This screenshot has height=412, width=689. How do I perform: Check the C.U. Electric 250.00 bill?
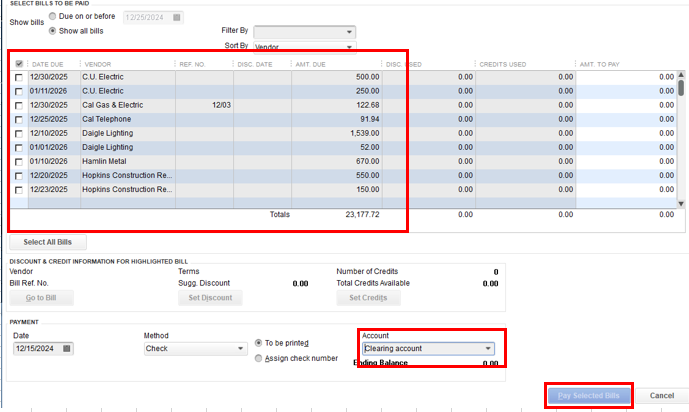[18, 91]
